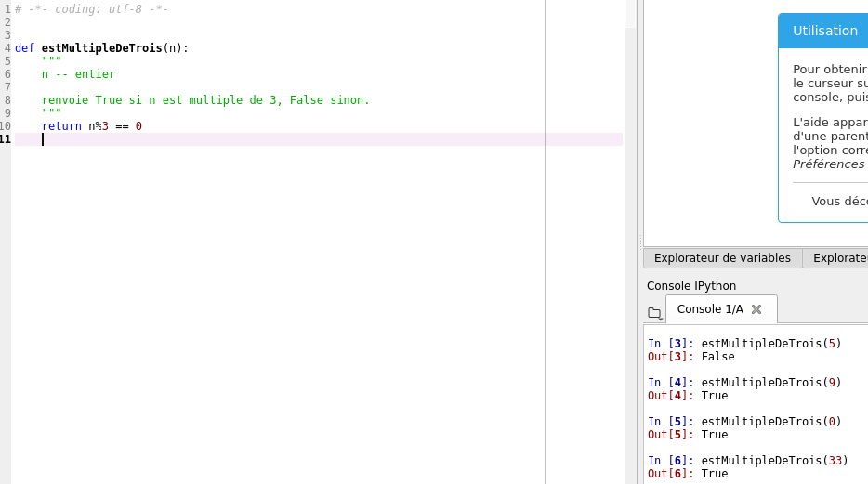This screenshot has height=484, width=868.
Task: Click the Utilisation header in help pane
Action: tap(824, 31)
